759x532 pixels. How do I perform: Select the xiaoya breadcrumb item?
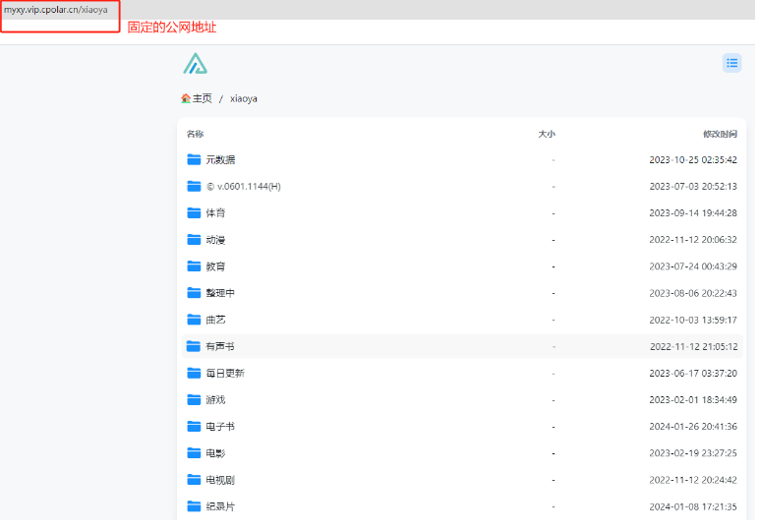coord(244,98)
